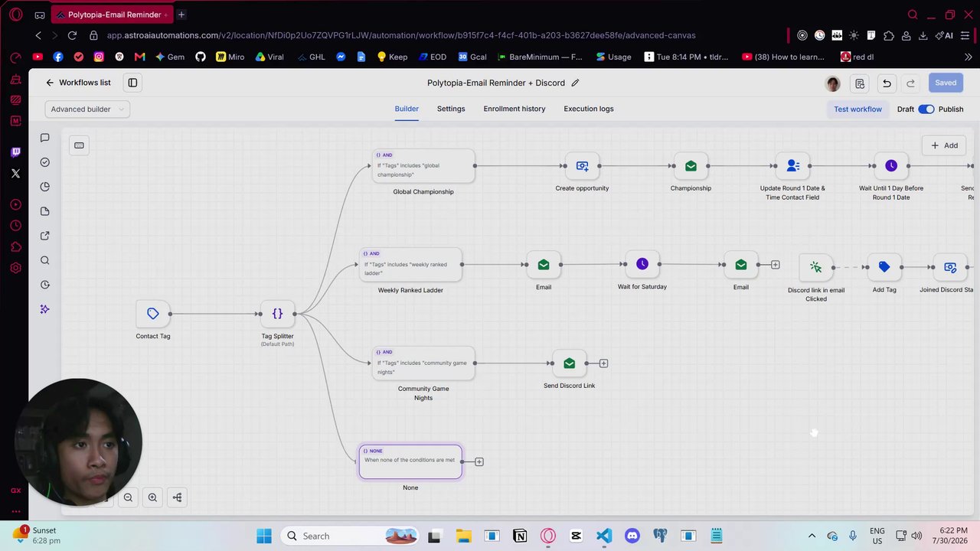Open Visual Studio Code from taskbar

[604, 536]
